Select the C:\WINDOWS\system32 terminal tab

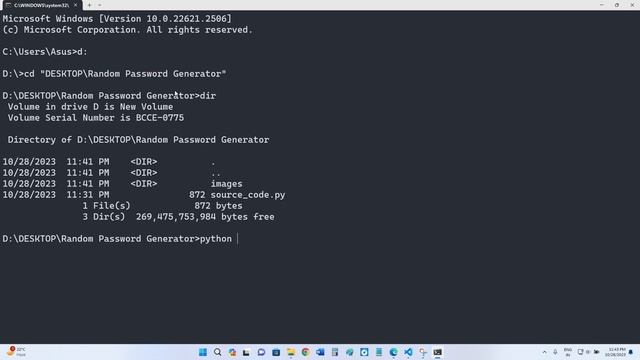[x=41, y=5]
